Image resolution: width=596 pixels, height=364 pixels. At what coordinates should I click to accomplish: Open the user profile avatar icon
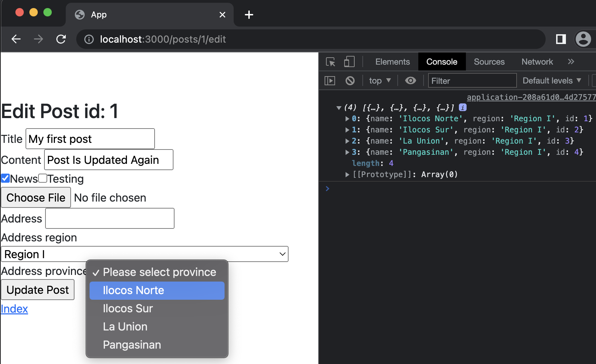coord(583,39)
